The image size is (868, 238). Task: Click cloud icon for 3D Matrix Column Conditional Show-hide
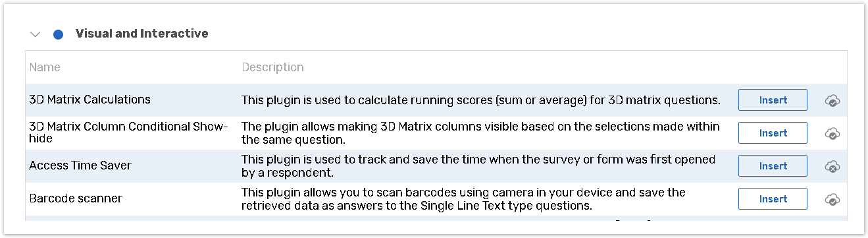(x=832, y=133)
